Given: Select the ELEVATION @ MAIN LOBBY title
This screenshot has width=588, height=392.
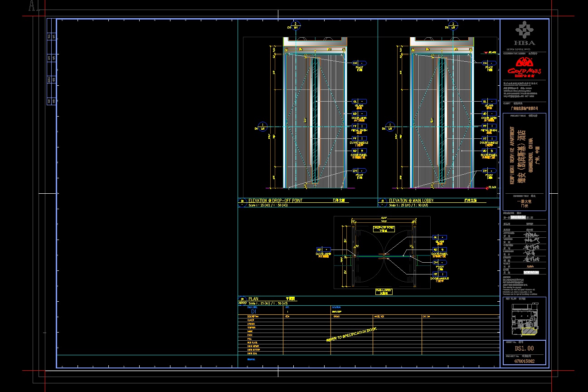Looking at the screenshot, I should [x=411, y=201].
